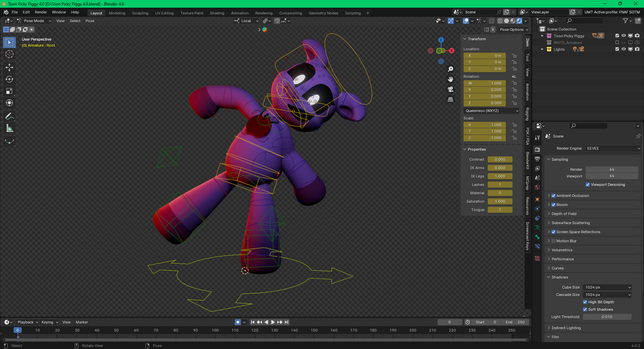Adjust the Saturation property slider
644x349 pixels.
(x=500, y=201)
